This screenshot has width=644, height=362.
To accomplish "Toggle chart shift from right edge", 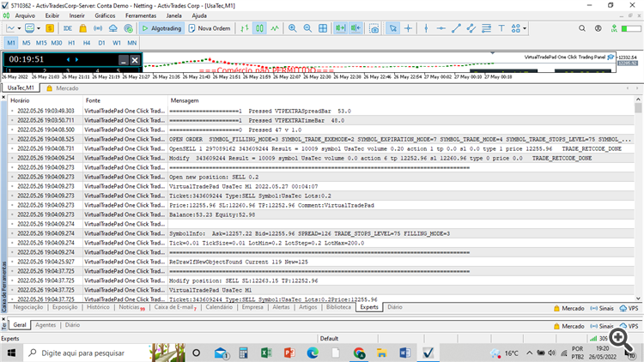I will click(355, 28).
